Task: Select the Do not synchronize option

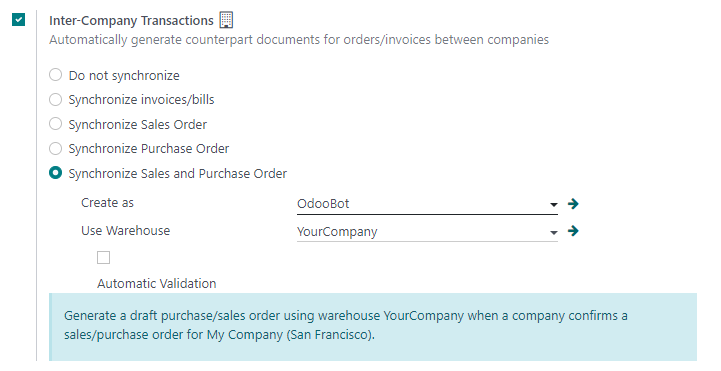Action: pyautogui.click(x=56, y=74)
